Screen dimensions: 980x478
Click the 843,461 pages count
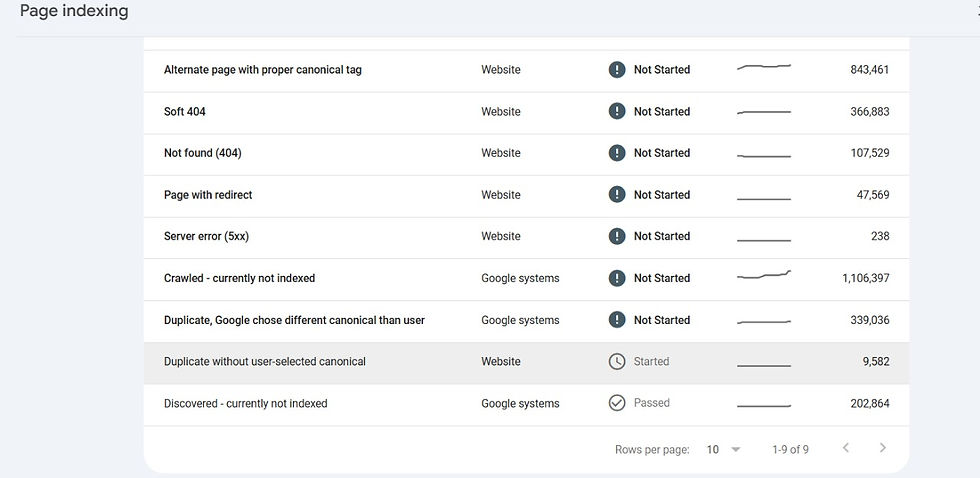(x=865, y=70)
